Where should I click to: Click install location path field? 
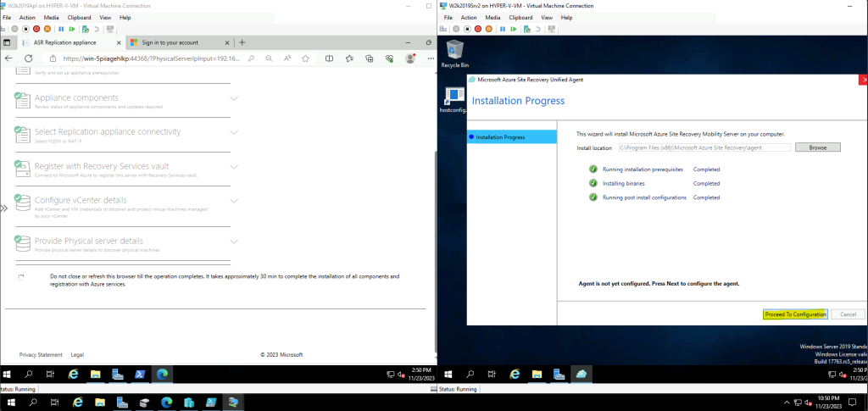704,147
